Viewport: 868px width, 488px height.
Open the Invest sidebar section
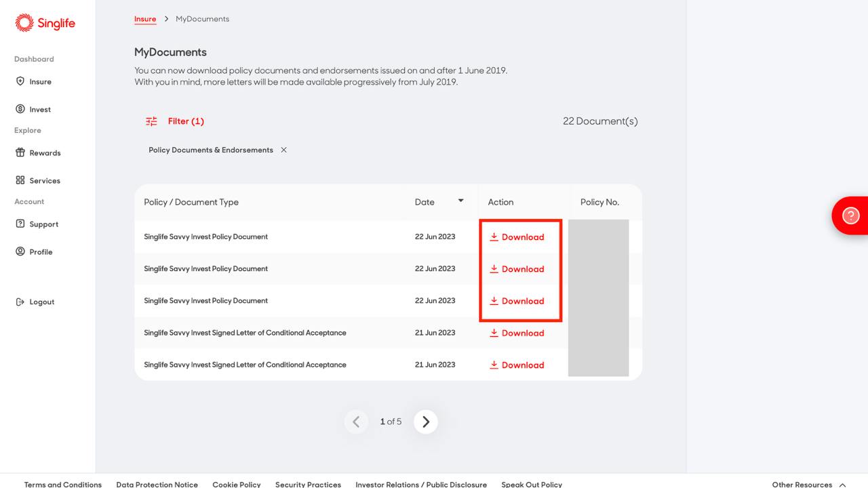point(33,109)
